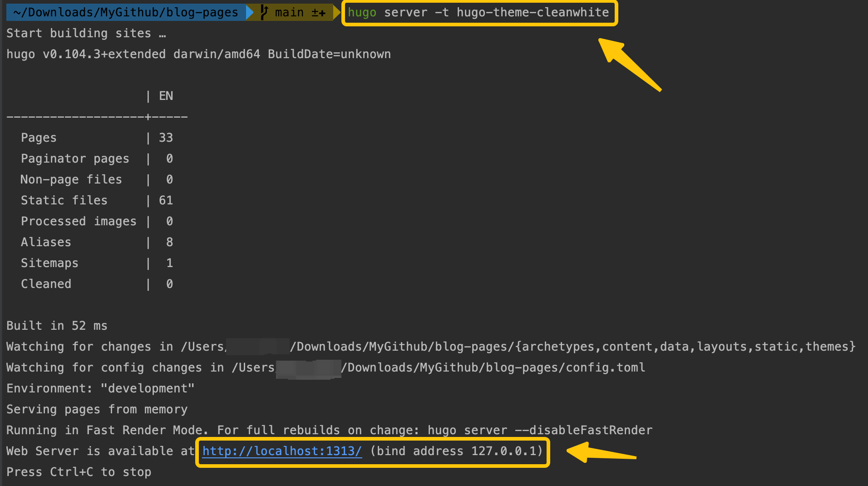Click the Pages count value 33
The width and height of the screenshot is (868, 486).
[x=166, y=138]
